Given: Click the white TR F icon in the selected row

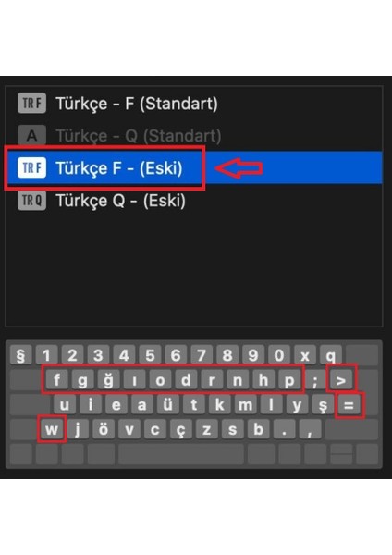Looking at the screenshot, I should 31,167.
